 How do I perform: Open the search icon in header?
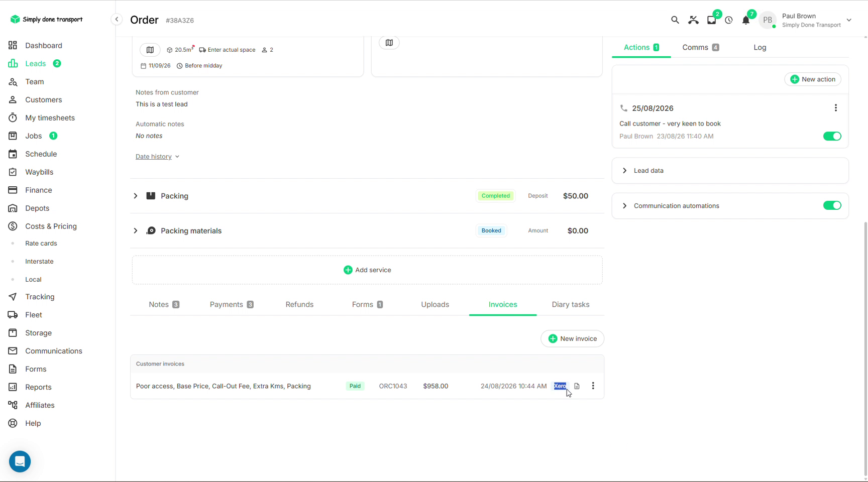[x=675, y=20]
